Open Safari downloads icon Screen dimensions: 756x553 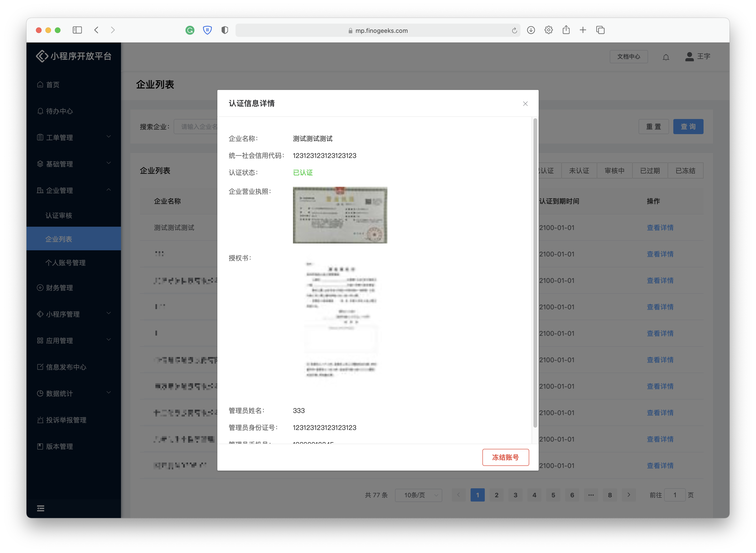pos(531,30)
